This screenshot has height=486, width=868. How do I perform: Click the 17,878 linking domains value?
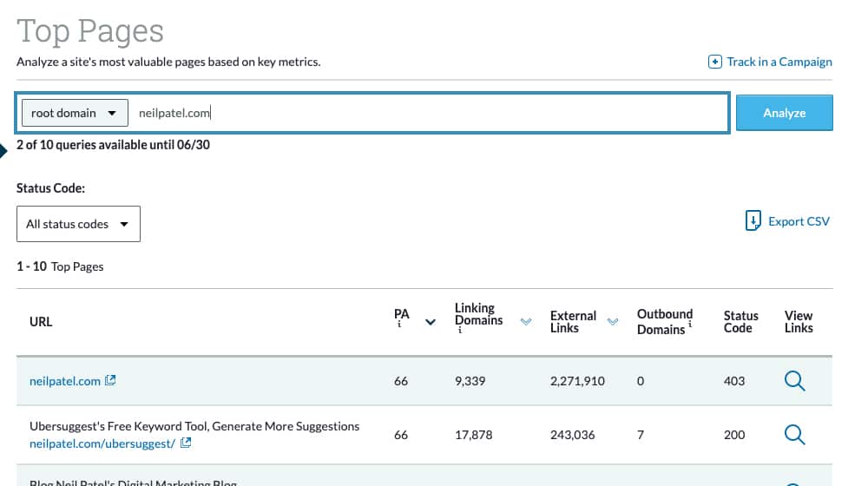click(x=473, y=435)
